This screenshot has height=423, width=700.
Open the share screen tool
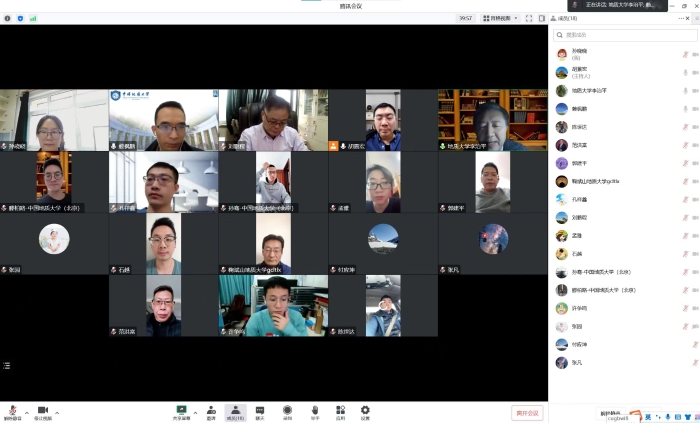pos(181,412)
